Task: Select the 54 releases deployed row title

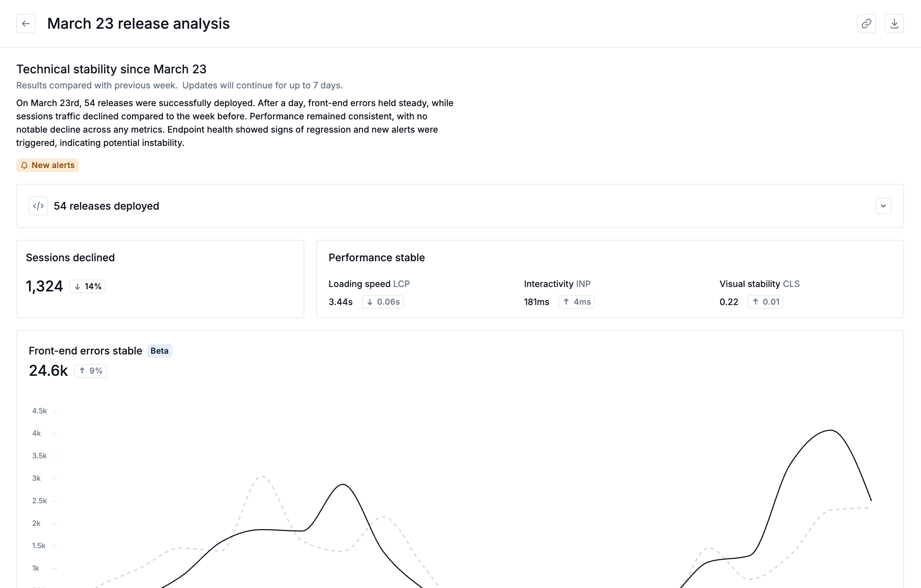Action: tap(106, 206)
